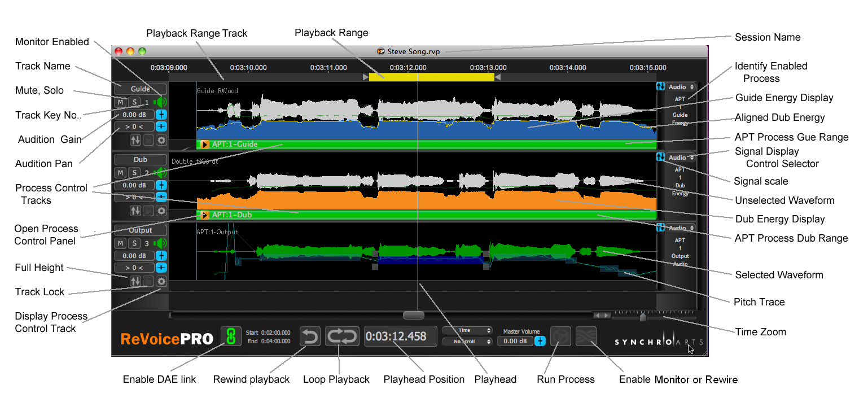Open the No Scroll dropdown
The height and width of the screenshot is (398, 868).
[x=468, y=342]
